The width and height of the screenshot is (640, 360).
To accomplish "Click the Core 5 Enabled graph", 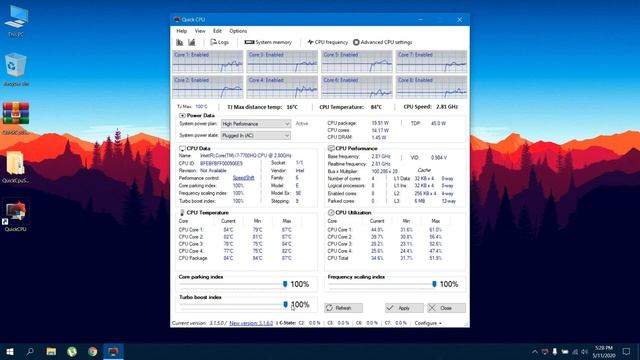I will tap(357, 62).
